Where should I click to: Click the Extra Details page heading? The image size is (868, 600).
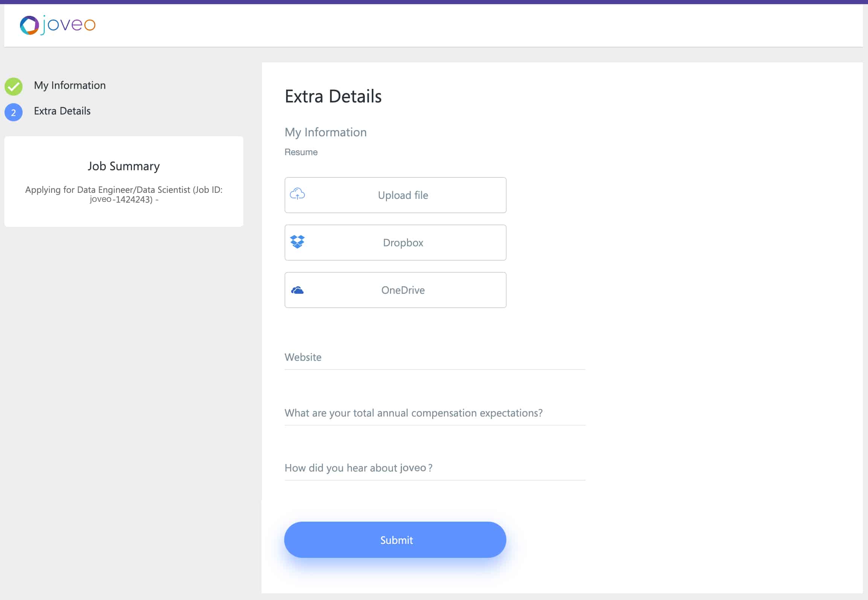coord(333,96)
